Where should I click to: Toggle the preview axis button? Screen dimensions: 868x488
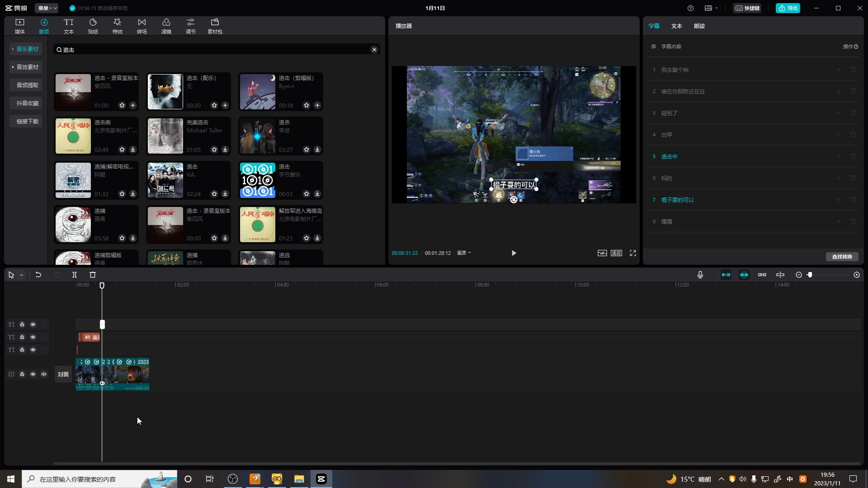780,275
